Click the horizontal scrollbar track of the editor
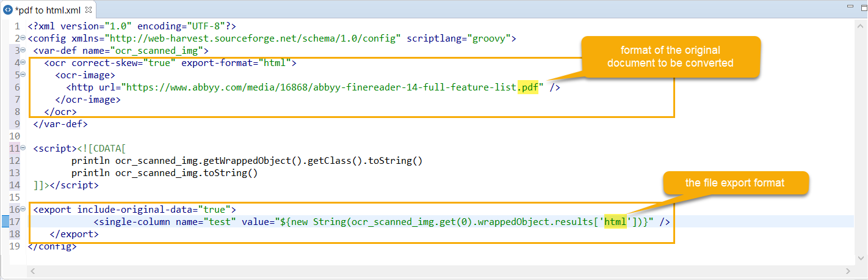 (440, 270)
